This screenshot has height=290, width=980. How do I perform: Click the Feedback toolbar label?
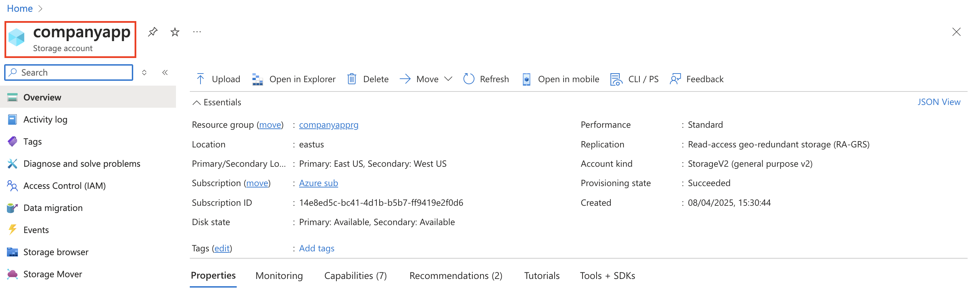tap(705, 79)
